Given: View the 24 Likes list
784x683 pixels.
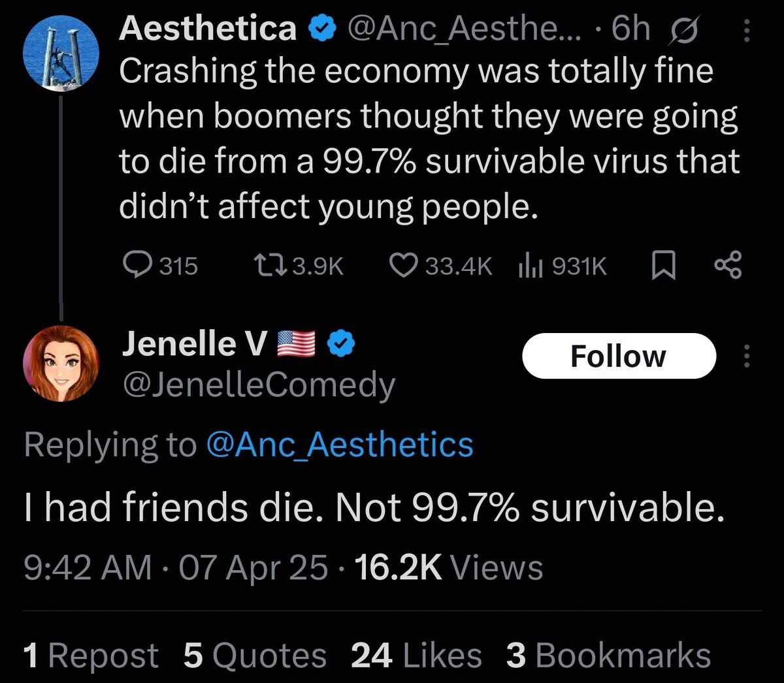Looking at the screenshot, I should coord(416,656).
